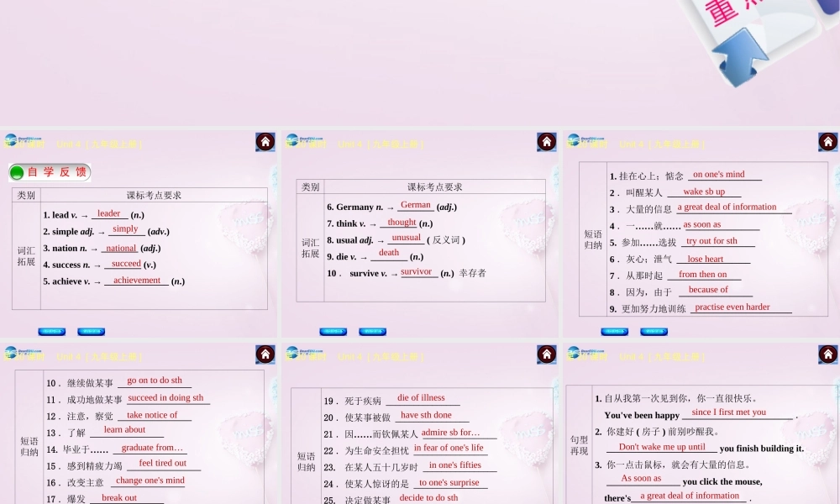840x504 pixels.
Task: Select the answer word 'death'
Action: [x=389, y=252]
